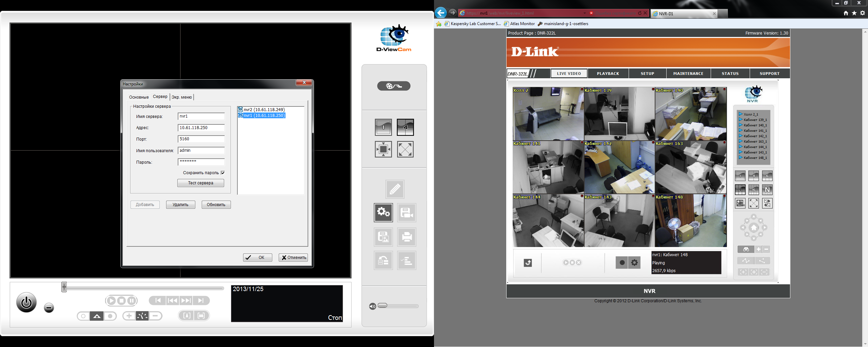Click the backup icon in D-ViewCam
The width and height of the screenshot is (868, 347).
click(383, 261)
